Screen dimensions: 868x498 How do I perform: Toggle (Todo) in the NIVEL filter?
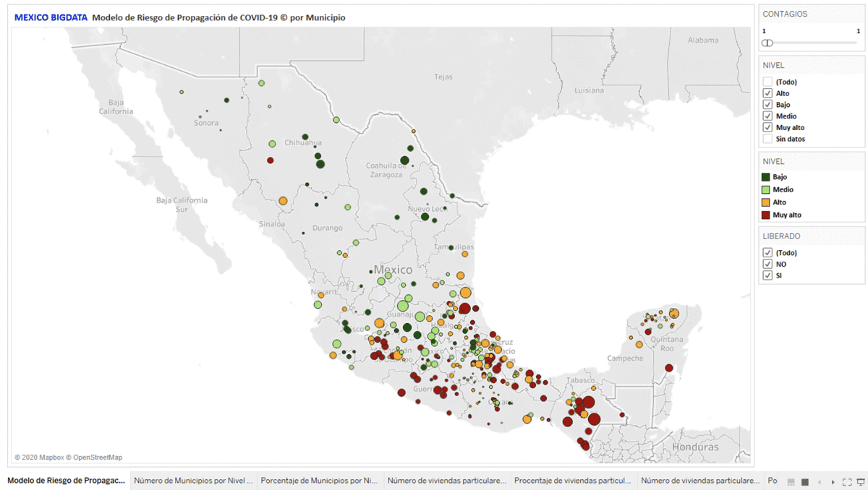coord(767,81)
